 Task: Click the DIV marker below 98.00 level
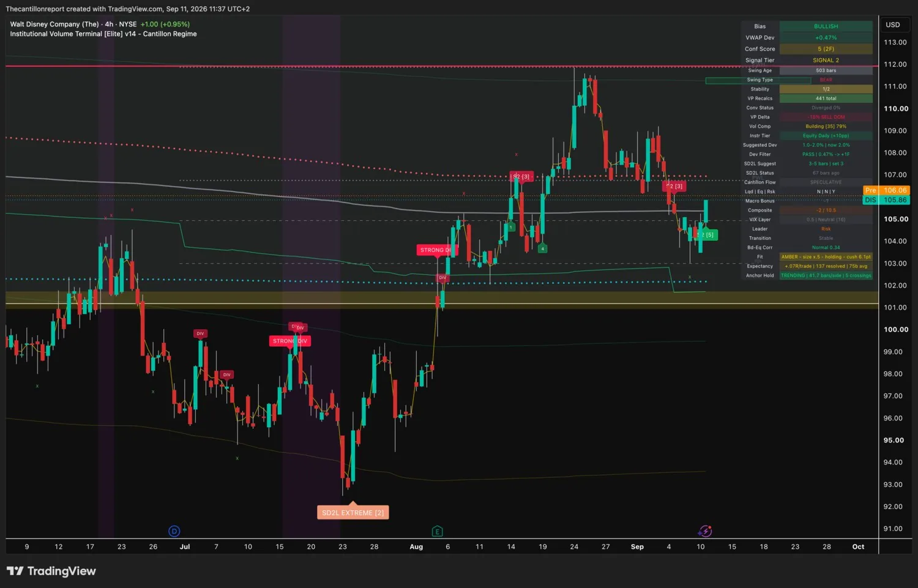[x=226, y=374]
